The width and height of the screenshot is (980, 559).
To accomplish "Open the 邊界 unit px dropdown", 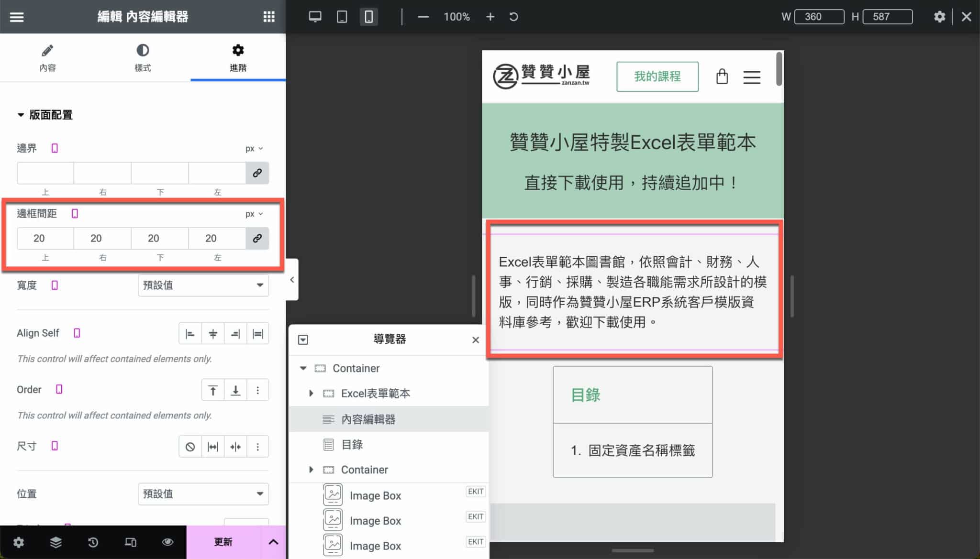I will (254, 148).
